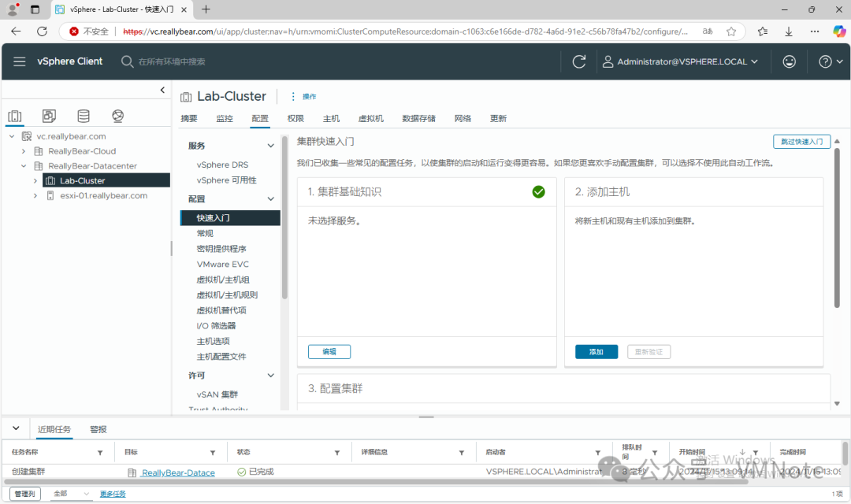The image size is (851, 504).
Task: Switch to the 数据存储 tab
Action: tap(418, 119)
